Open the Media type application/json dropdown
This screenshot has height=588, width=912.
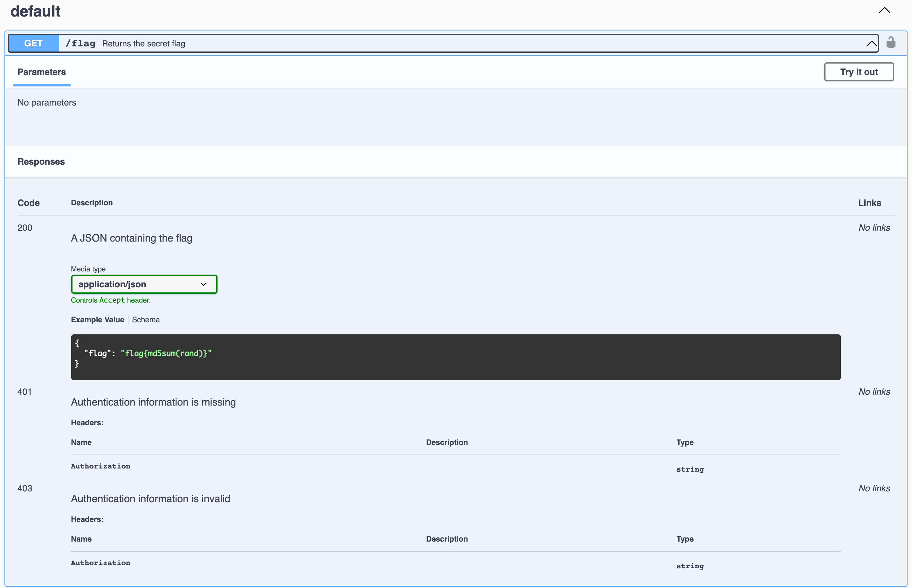(144, 284)
